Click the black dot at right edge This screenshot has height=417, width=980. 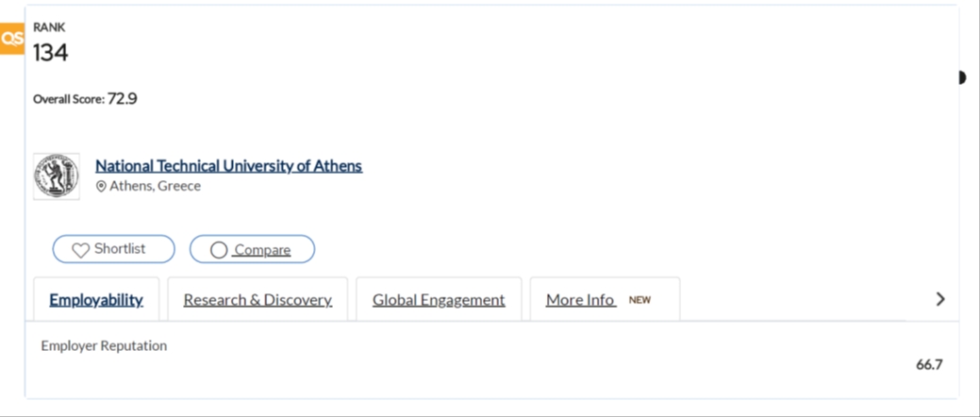tap(961, 77)
